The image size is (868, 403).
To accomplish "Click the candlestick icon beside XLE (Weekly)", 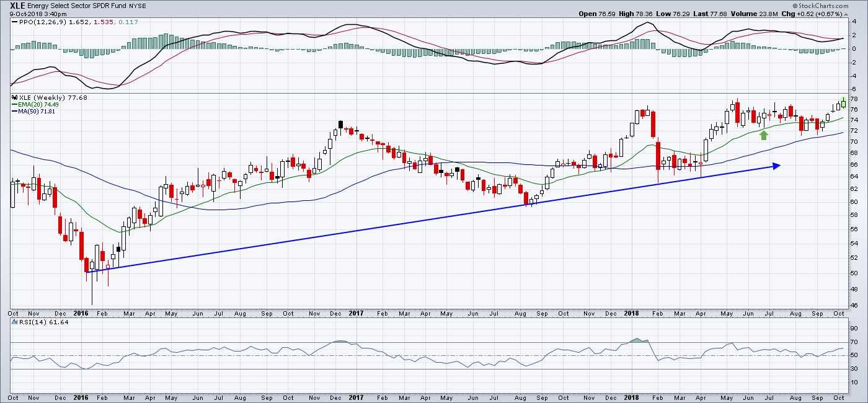I will (x=14, y=98).
